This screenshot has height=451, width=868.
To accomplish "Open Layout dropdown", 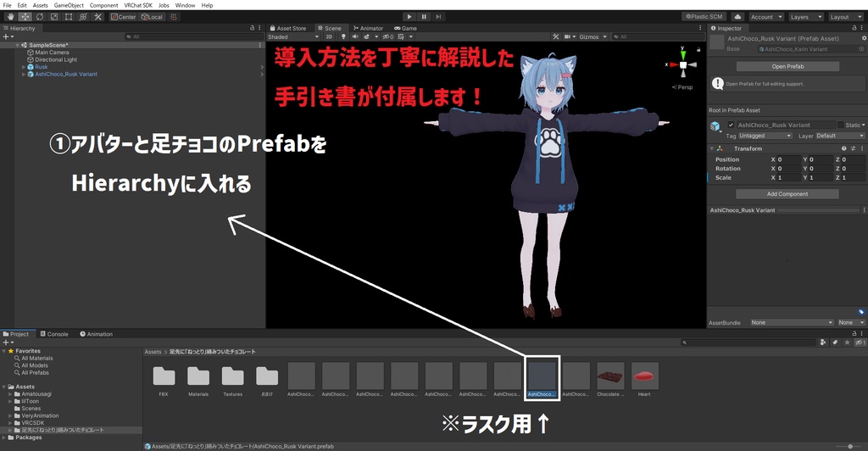I will (846, 17).
